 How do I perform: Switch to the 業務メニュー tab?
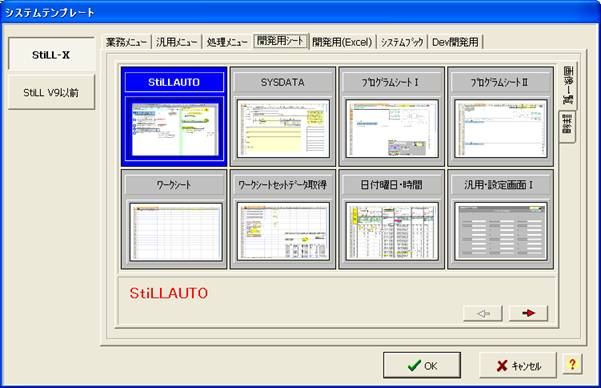(127, 42)
